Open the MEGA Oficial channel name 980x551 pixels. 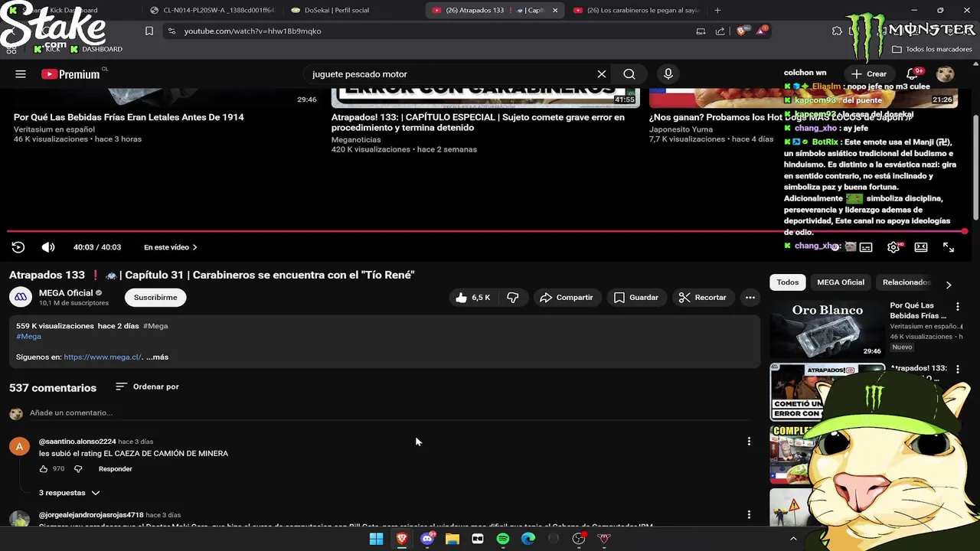point(66,293)
